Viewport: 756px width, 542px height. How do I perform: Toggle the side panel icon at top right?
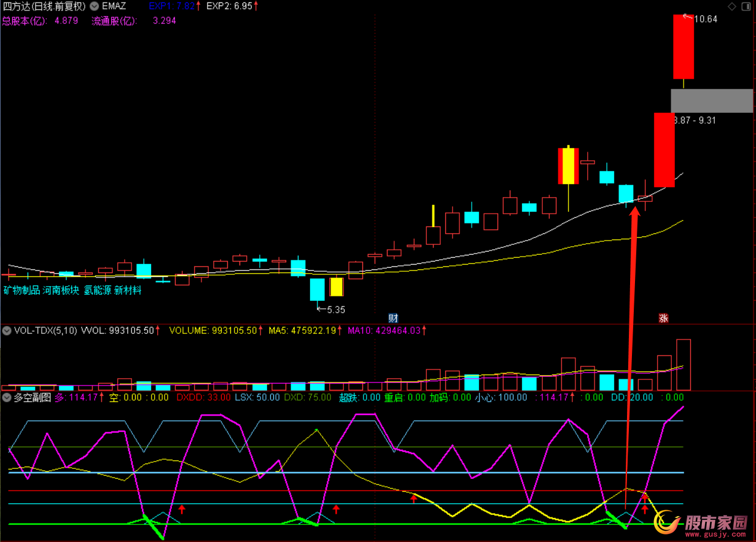[x=747, y=6]
